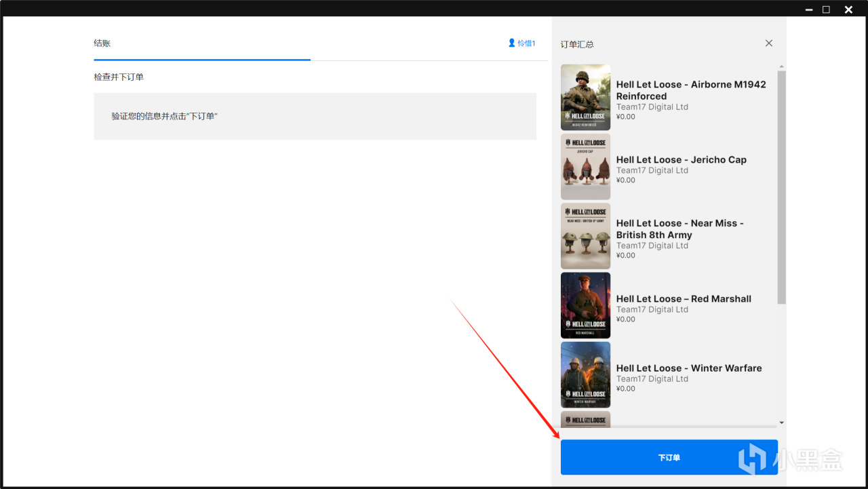The height and width of the screenshot is (489, 868).
Task: Click the Near Miss British 8th Army thumbnail
Action: (585, 236)
